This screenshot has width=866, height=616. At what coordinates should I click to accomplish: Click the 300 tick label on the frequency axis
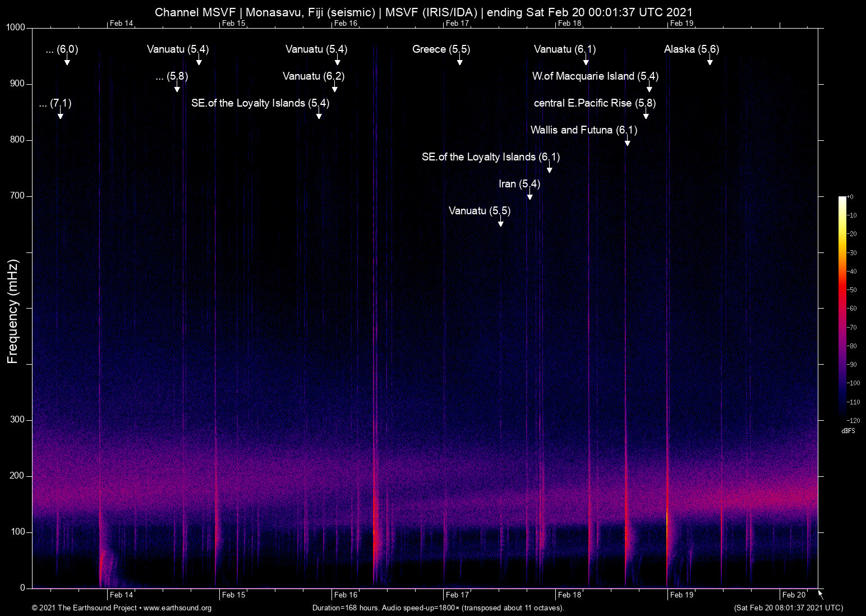[x=17, y=420]
